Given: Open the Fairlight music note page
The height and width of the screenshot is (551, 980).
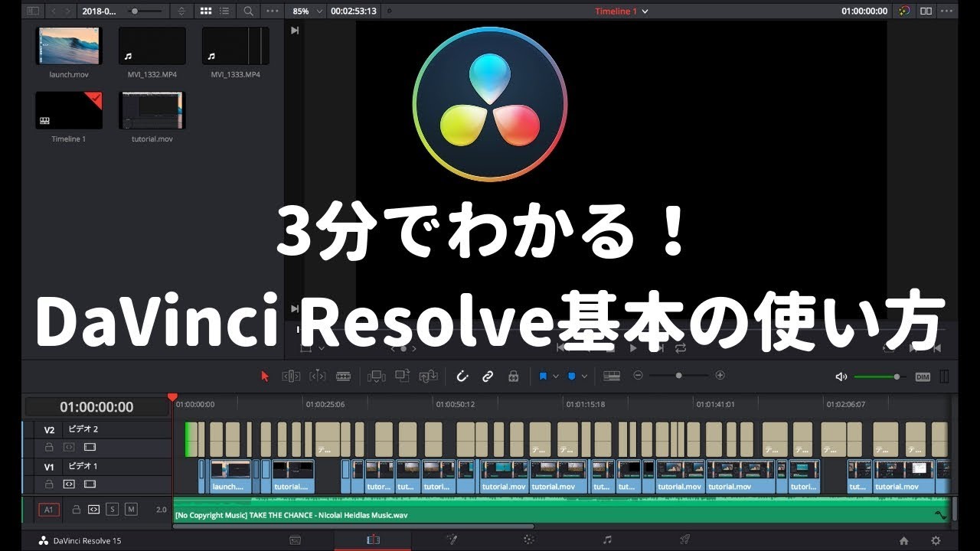Looking at the screenshot, I should (607, 540).
